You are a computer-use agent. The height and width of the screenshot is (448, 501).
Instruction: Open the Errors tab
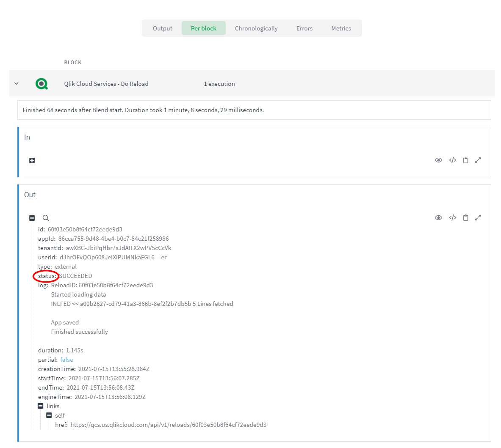click(304, 28)
